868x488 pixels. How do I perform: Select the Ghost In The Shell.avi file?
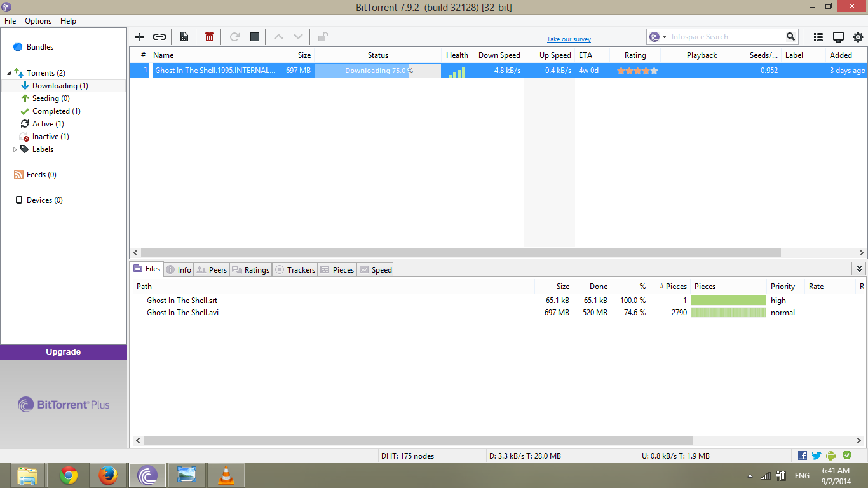point(182,313)
